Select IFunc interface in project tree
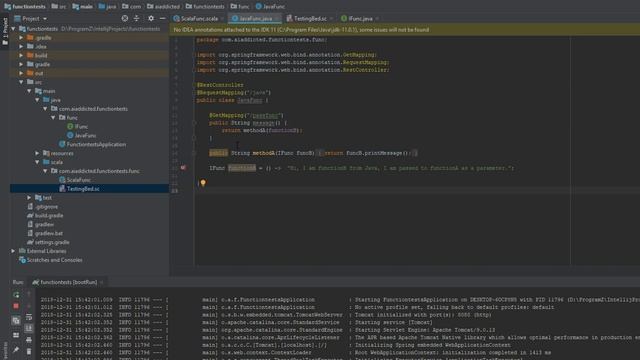Screen dimensions: 640x360 pos(78,127)
